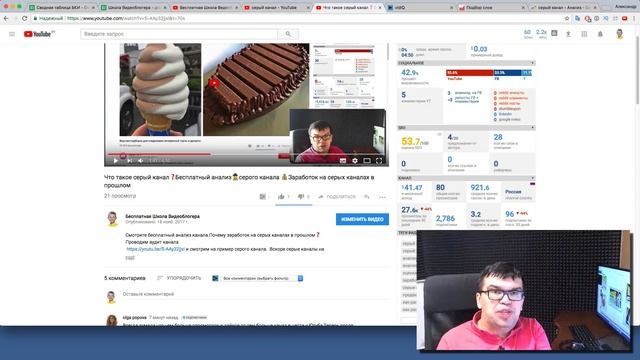Reload the page with the refresh button
This screenshot has width=640, height=360.
pyautogui.click(x=24, y=18)
